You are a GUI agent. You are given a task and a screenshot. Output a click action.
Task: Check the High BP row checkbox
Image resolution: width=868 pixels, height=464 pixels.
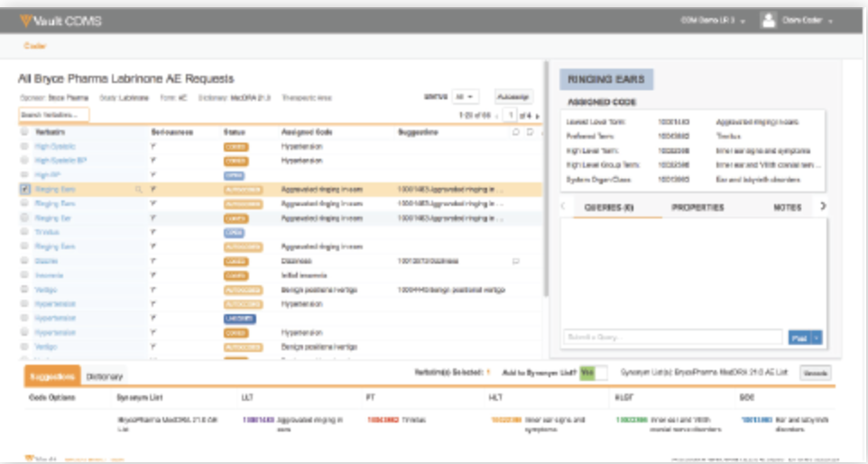(x=24, y=175)
